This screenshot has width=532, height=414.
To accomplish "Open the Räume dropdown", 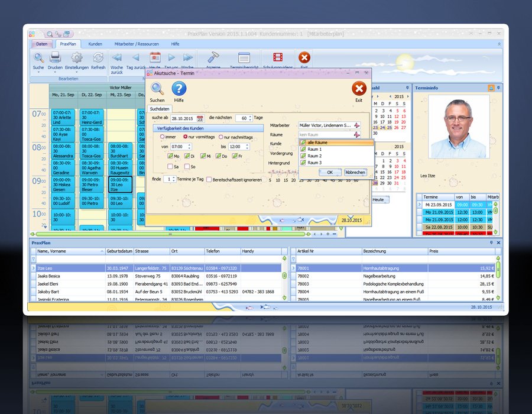I will pyautogui.click(x=356, y=135).
